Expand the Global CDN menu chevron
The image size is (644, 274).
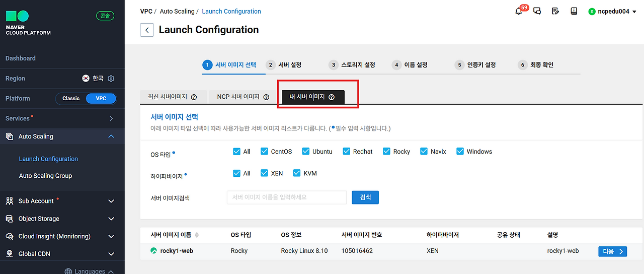[111, 254]
